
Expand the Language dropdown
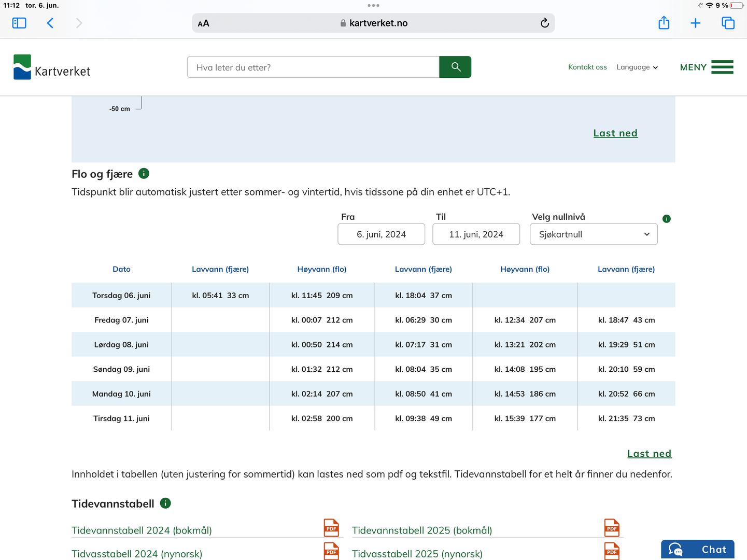pyautogui.click(x=637, y=67)
